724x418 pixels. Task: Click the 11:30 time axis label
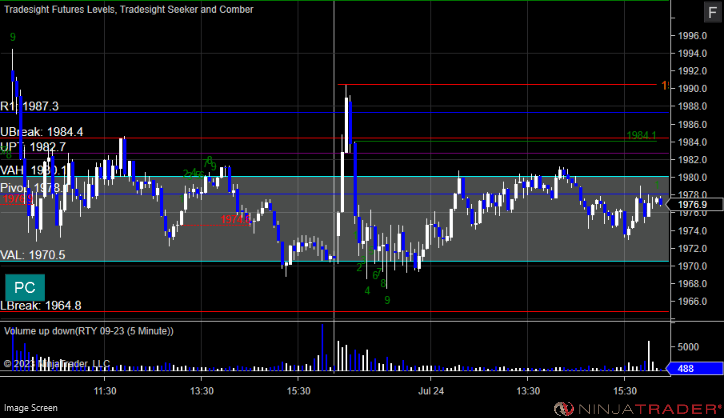pyautogui.click(x=105, y=391)
